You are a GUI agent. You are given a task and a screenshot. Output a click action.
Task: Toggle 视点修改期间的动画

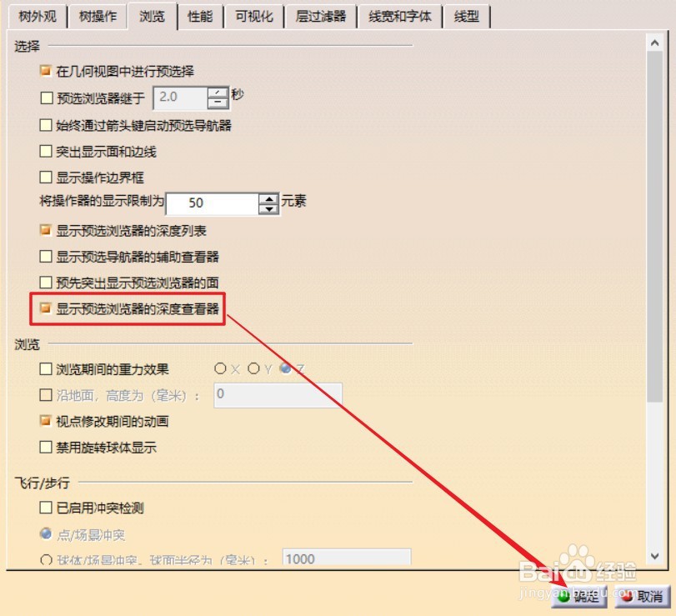click(46, 421)
